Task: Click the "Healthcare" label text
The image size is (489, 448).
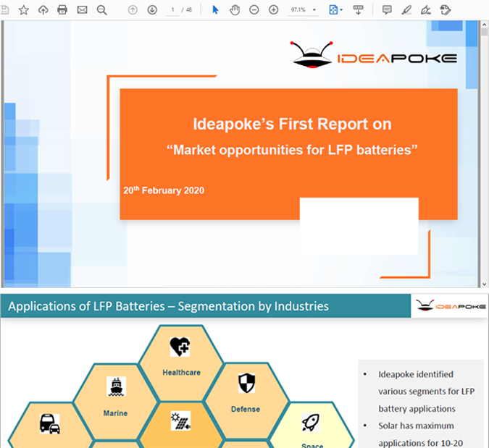Action: [x=182, y=372]
